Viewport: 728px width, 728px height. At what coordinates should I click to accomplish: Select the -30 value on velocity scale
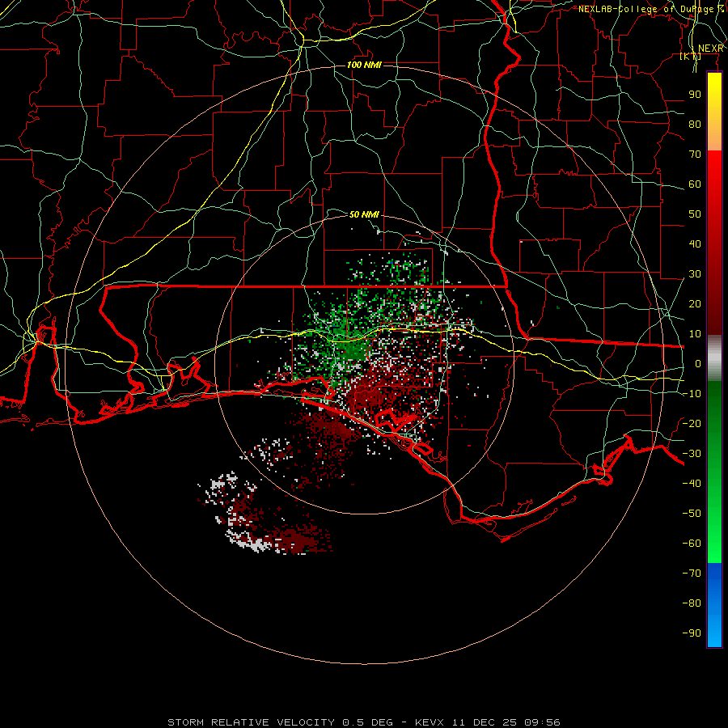(692, 454)
